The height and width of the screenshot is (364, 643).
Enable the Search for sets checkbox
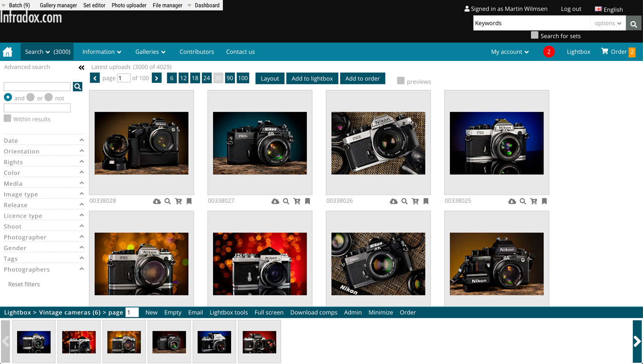coord(535,35)
